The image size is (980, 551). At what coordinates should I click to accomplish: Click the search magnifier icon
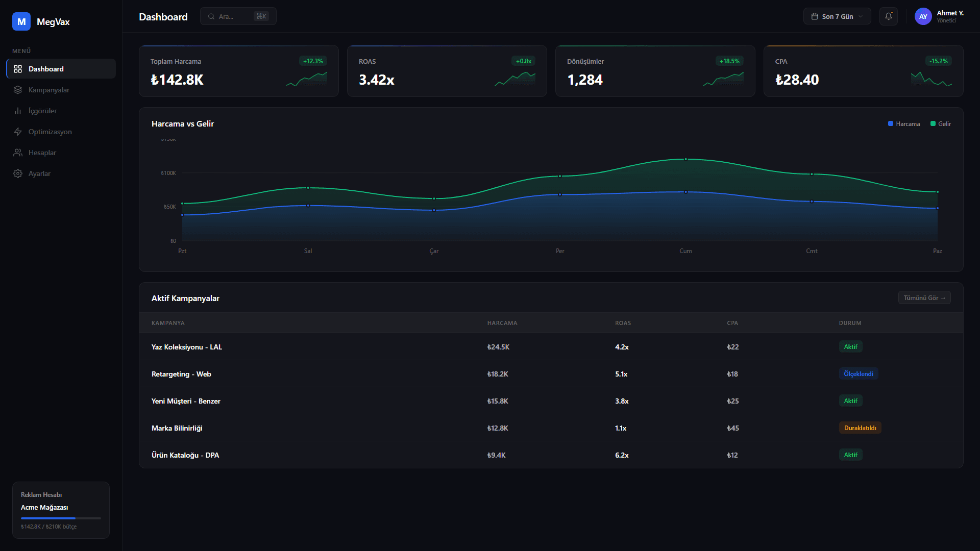tap(211, 16)
